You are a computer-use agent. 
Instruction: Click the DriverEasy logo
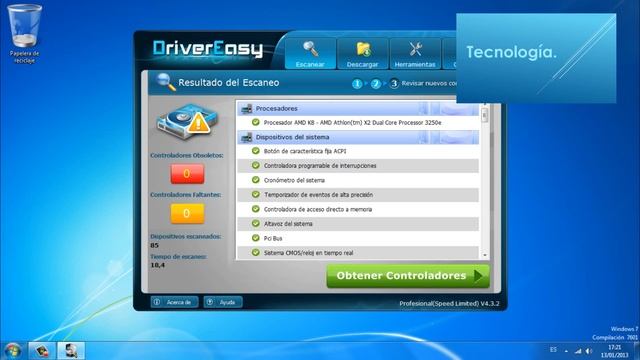(208, 49)
